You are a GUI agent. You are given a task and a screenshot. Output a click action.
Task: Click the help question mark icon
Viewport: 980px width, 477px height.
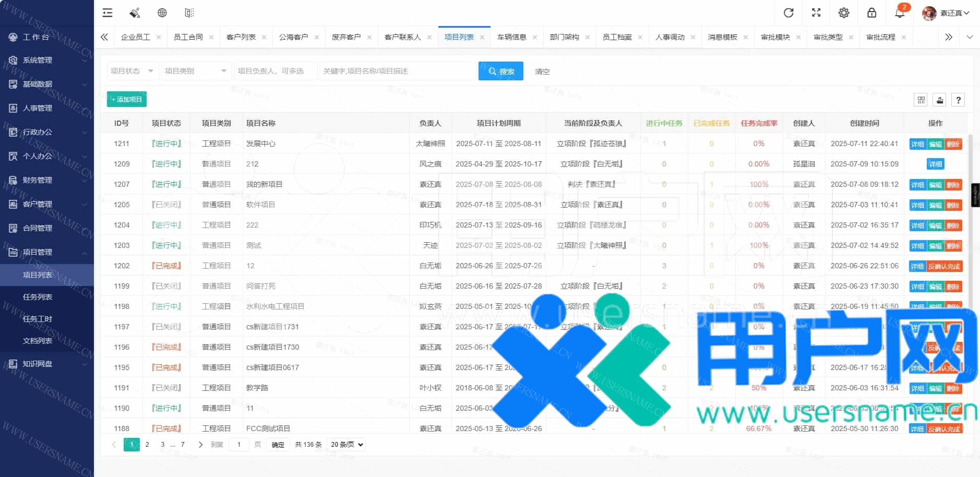(958, 100)
